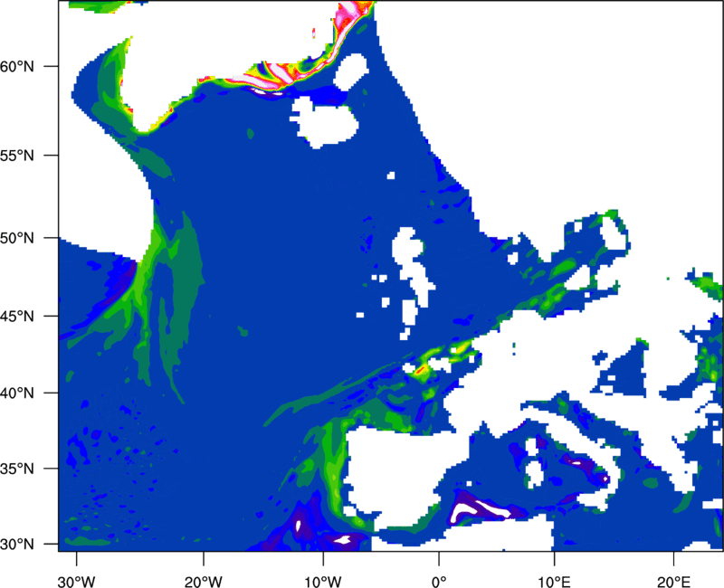
Task: Click the 45°N latitude label
Action: [17, 316]
